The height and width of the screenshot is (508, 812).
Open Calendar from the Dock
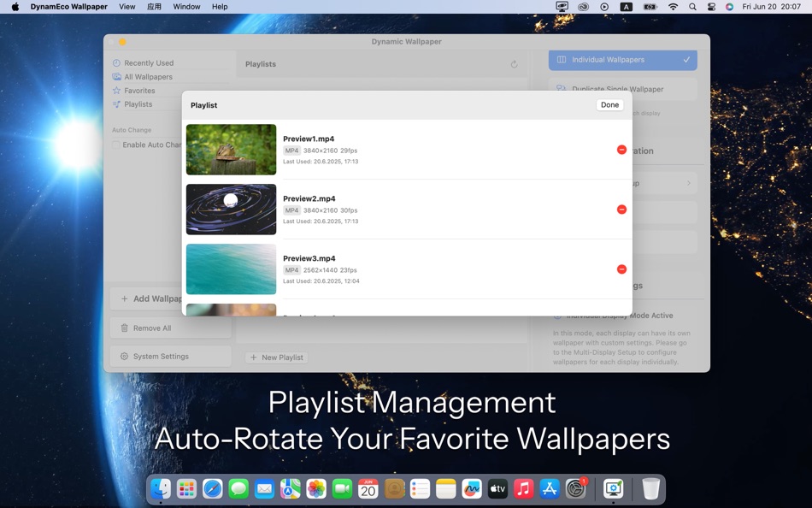pos(368,488)
